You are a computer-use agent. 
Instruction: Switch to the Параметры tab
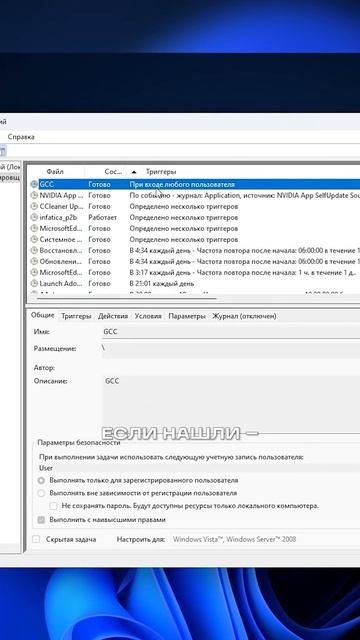pos(187,316)
